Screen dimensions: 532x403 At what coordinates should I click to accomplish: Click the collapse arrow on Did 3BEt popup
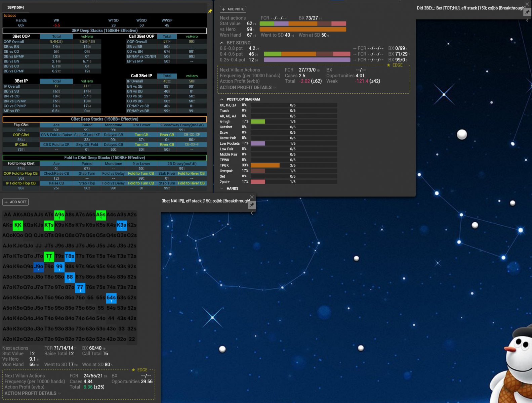coord(527,20)
